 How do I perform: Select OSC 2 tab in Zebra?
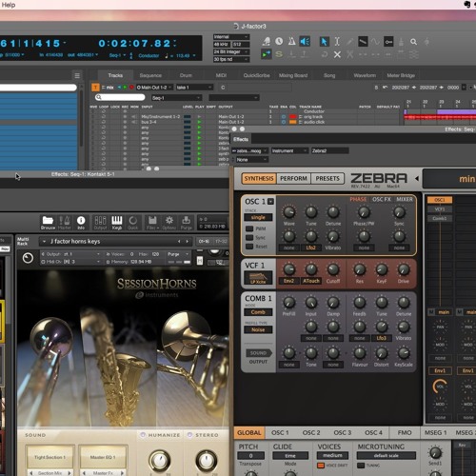click(x=311, y=432)
